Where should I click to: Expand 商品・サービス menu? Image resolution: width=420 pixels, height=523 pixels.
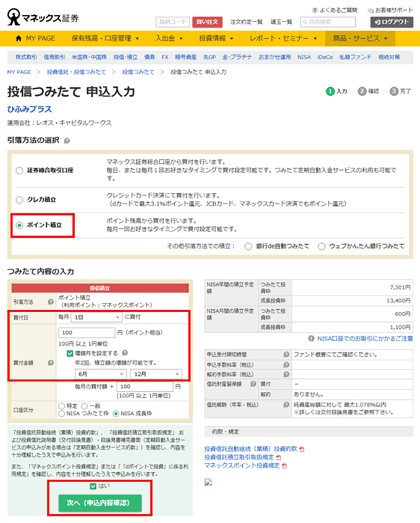tap(360, 38)
